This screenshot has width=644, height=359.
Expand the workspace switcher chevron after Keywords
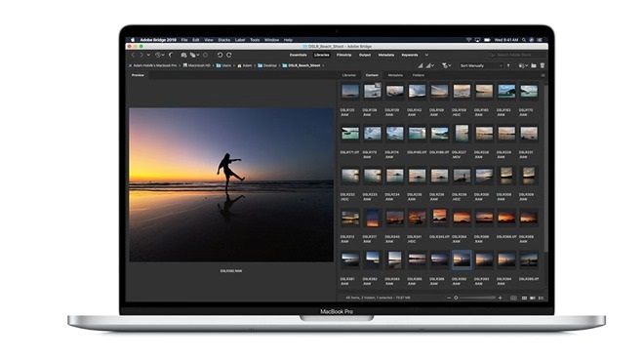pyautogui.click(x=426, y=55)
